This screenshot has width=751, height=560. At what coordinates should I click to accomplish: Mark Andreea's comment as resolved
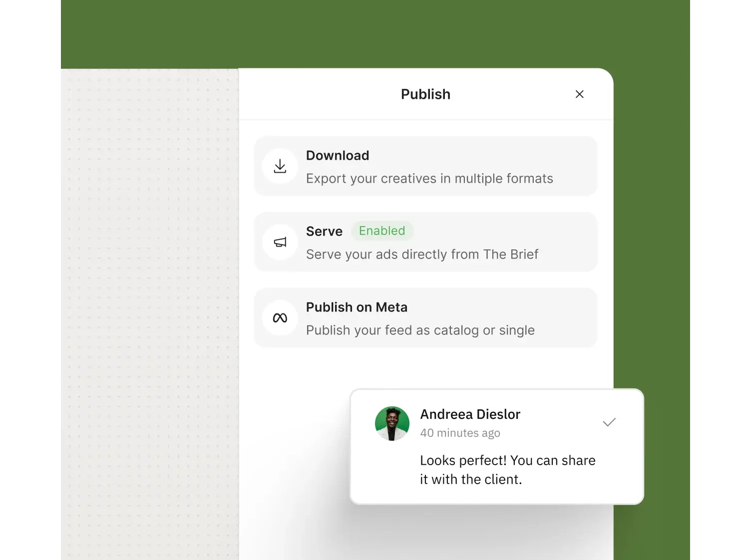tap(609, 422)
